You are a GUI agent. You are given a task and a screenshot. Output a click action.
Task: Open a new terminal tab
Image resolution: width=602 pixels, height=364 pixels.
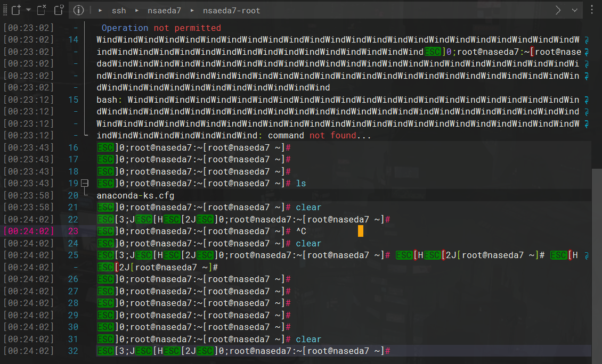[15, 10]
